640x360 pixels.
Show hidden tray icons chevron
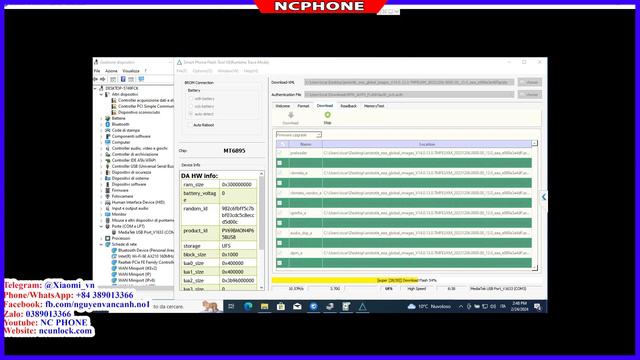(461, 307)
